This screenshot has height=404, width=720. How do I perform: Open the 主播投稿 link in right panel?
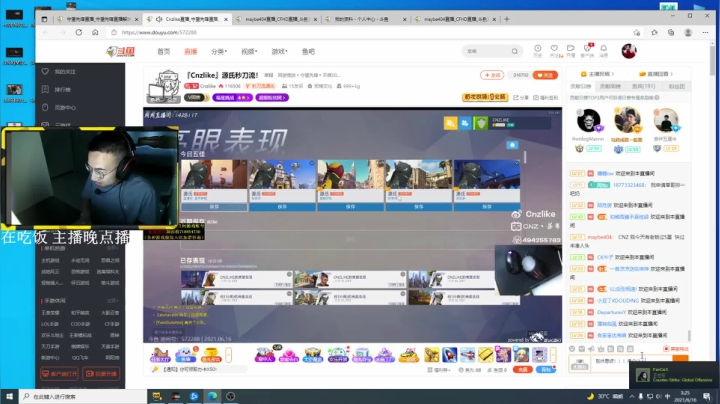597,74
